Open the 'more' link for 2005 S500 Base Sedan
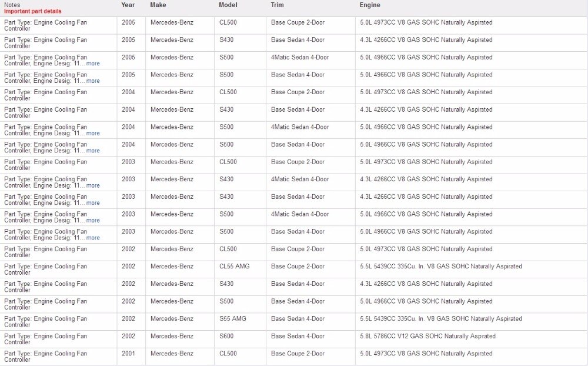 pos(93,81)
